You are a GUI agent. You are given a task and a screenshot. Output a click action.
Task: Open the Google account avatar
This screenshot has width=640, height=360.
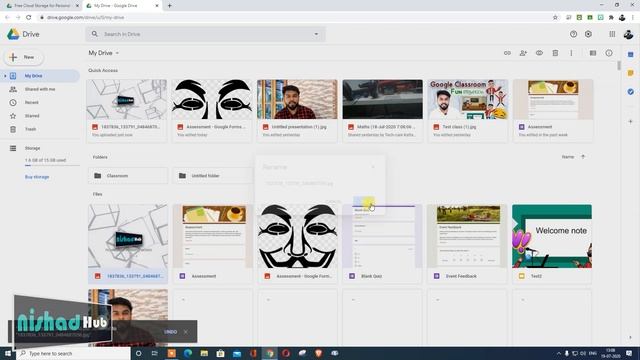pos(628,34)
